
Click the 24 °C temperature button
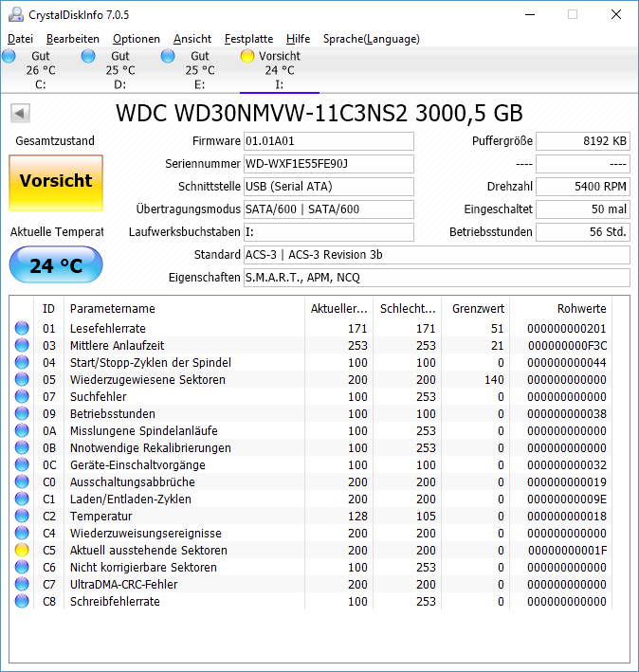pyautogui.click(x=56, y=264)
